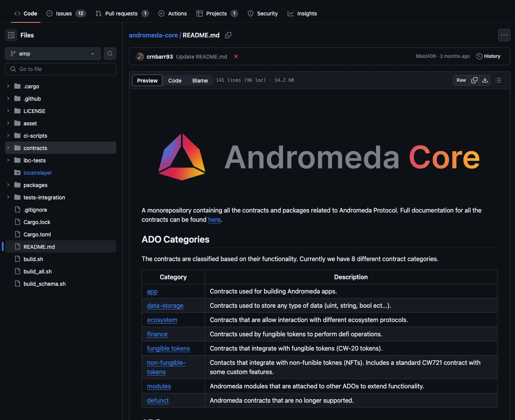Switch to the Preview tab
515x420 pixels.
pos(147,80)
